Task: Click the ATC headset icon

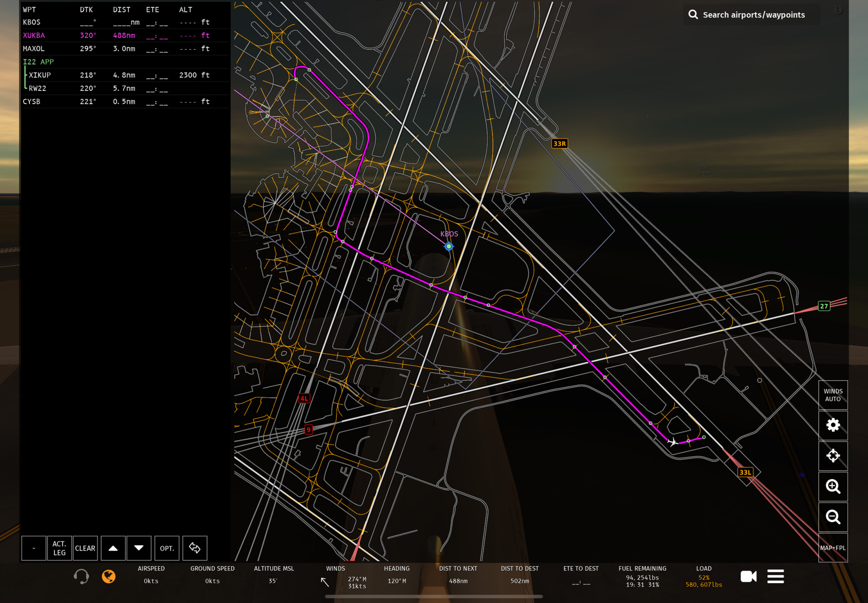Action: 81,576
